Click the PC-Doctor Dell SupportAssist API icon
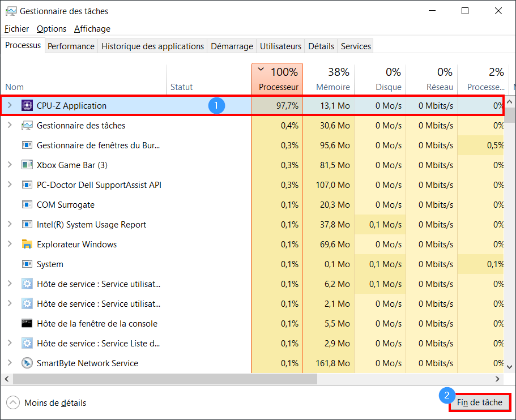 (27, 185)
